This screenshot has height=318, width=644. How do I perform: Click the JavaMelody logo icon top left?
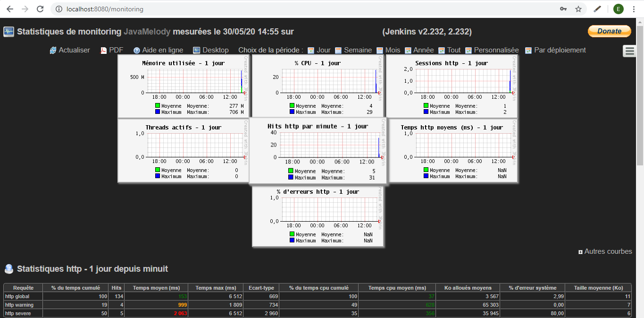(8, 31)
